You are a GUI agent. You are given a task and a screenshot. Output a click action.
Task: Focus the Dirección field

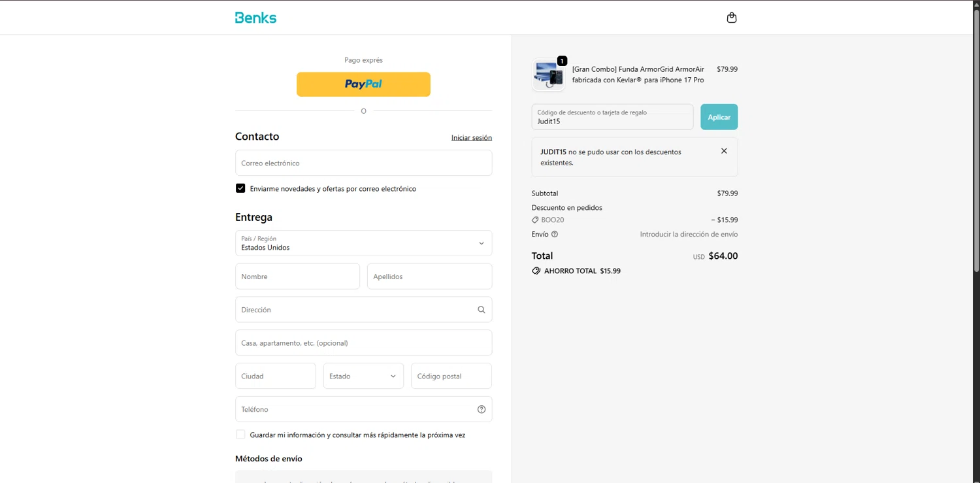(363, 310)
